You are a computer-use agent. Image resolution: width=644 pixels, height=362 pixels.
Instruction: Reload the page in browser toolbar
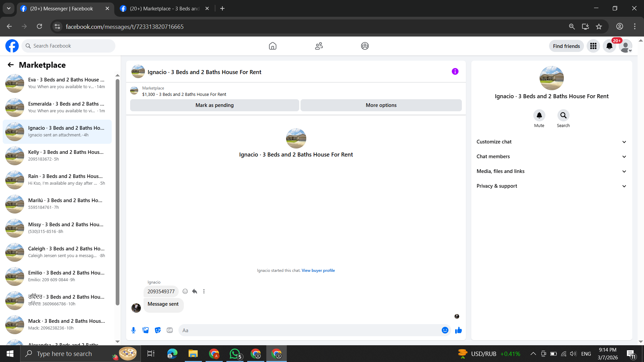40,26
